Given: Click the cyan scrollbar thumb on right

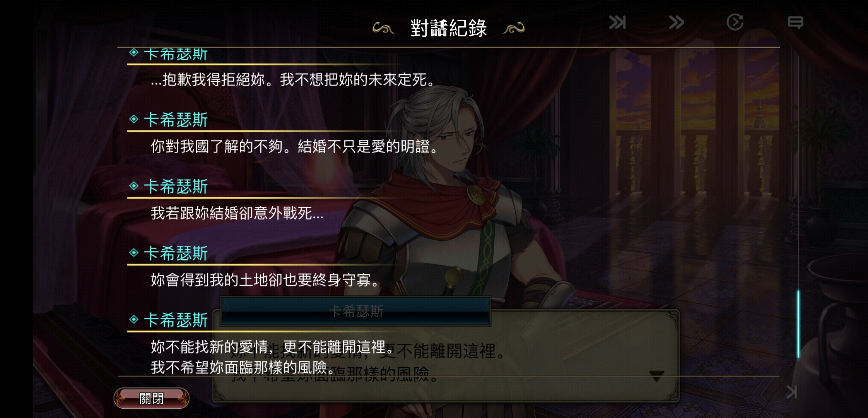Looking at the screenshot, I should 798,324.
